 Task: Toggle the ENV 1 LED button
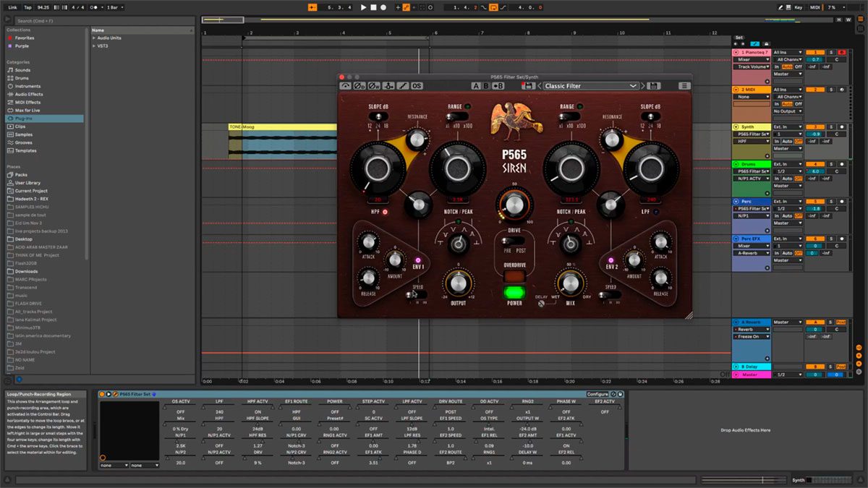417,260
